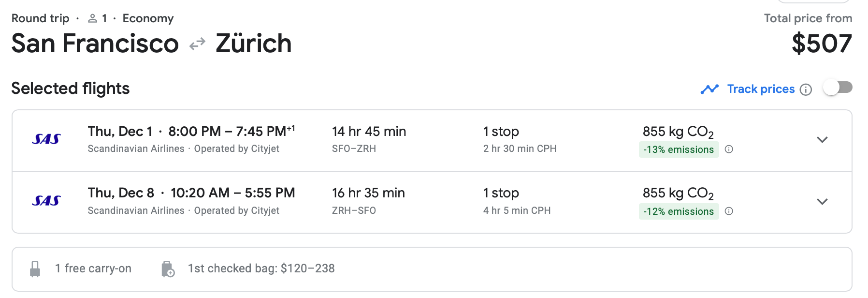Click the $507 total price
The height and width of the screenshot is (298, 868).
(822, 44)
